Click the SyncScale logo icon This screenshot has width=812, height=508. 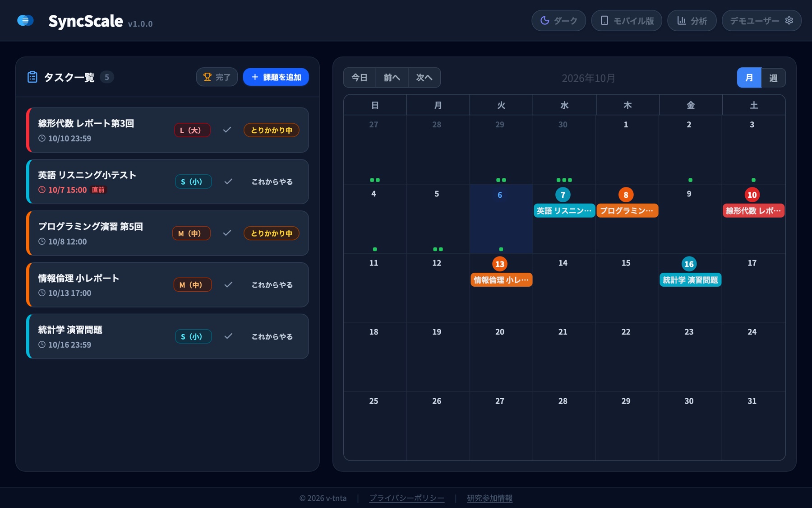coord(25,20)
